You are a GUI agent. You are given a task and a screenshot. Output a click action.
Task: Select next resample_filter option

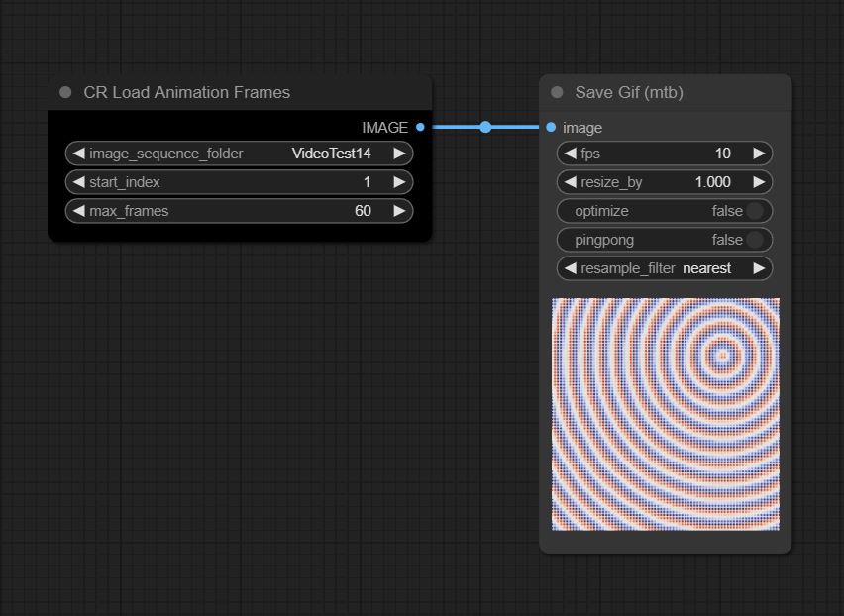[759, 268]
